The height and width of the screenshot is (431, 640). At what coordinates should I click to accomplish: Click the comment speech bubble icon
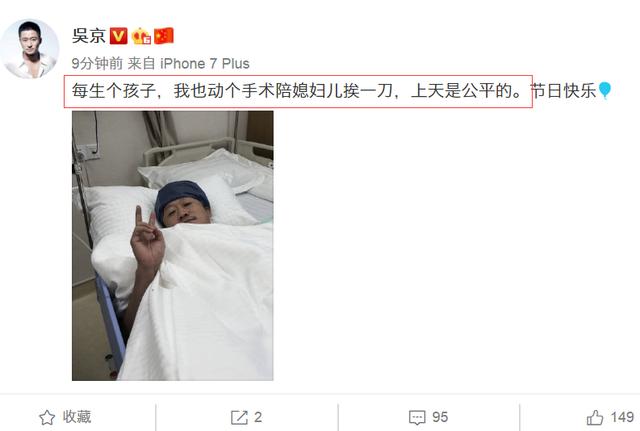click(x=417, y=418)
